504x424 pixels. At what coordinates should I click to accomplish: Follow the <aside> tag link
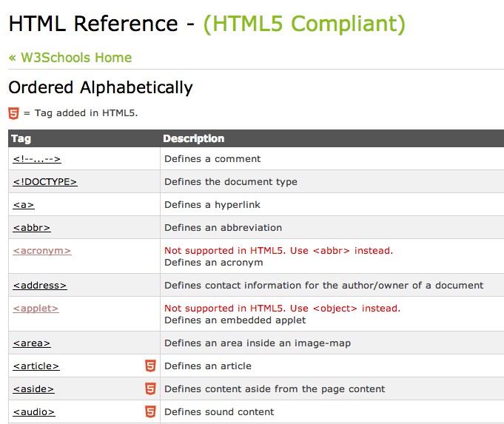(33, 389)
